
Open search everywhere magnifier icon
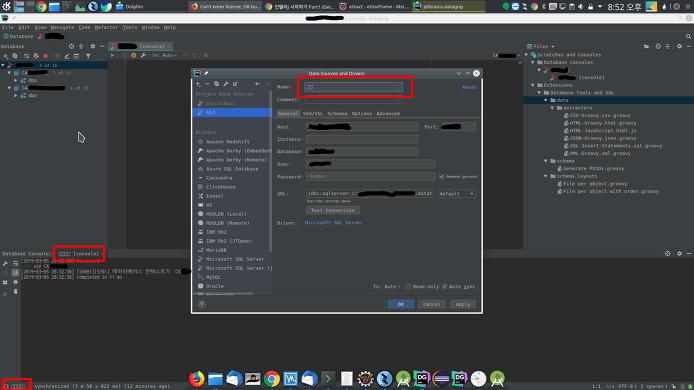click(x=688, y=36)
